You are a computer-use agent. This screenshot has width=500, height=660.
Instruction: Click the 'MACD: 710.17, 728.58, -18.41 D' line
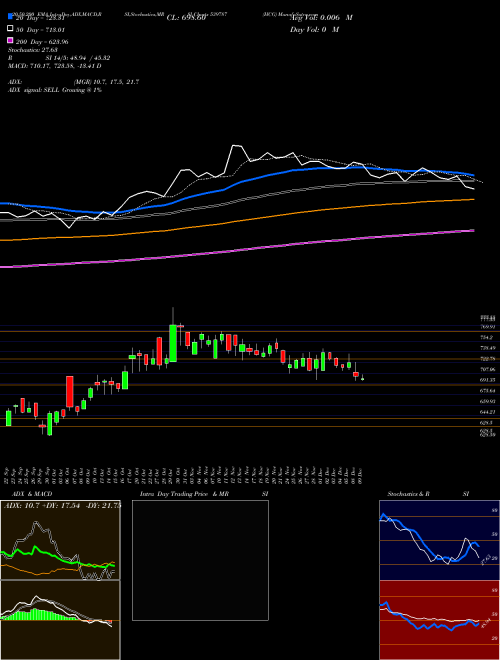click(x=55, y=66)
